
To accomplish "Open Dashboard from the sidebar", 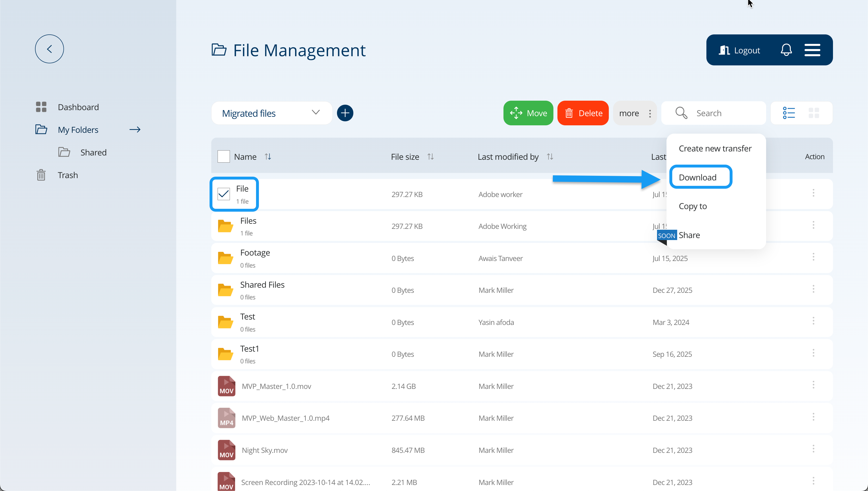I will (x=78, y=107).
